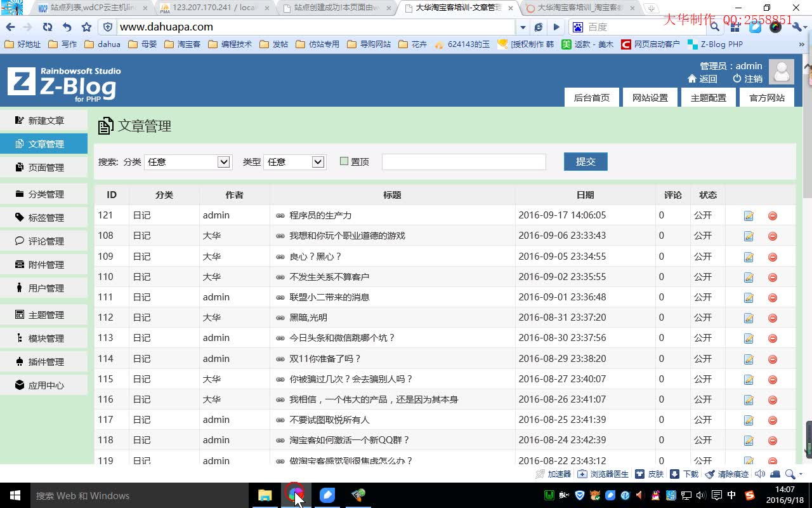Open link icon beside 黑暗,光明

coord(280,318)
